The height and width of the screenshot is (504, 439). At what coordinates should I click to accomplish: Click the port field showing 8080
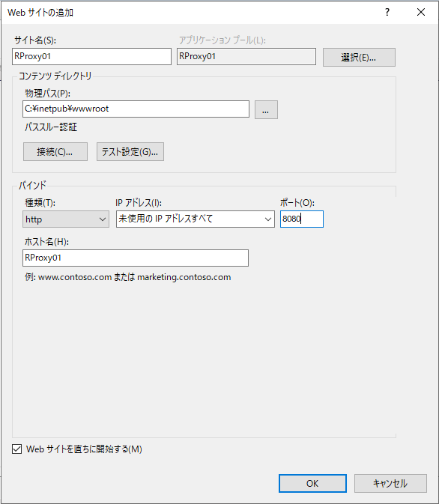coord(302,219)
